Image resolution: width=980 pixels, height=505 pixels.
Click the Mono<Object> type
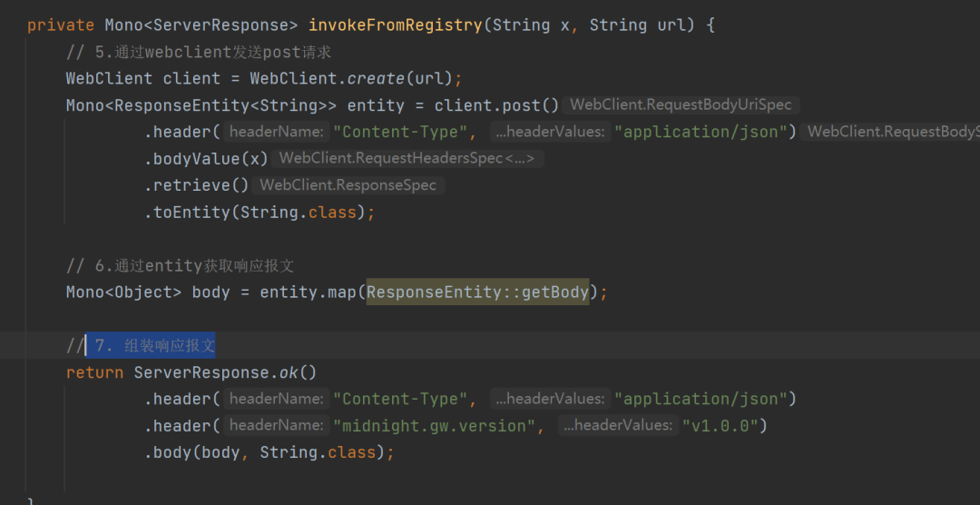tap(124, 292)
